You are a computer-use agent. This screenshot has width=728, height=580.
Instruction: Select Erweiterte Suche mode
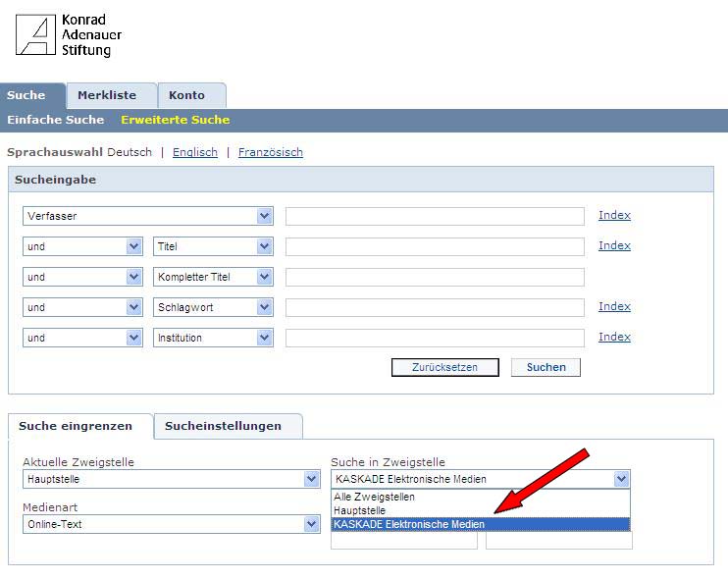point(175,120)
